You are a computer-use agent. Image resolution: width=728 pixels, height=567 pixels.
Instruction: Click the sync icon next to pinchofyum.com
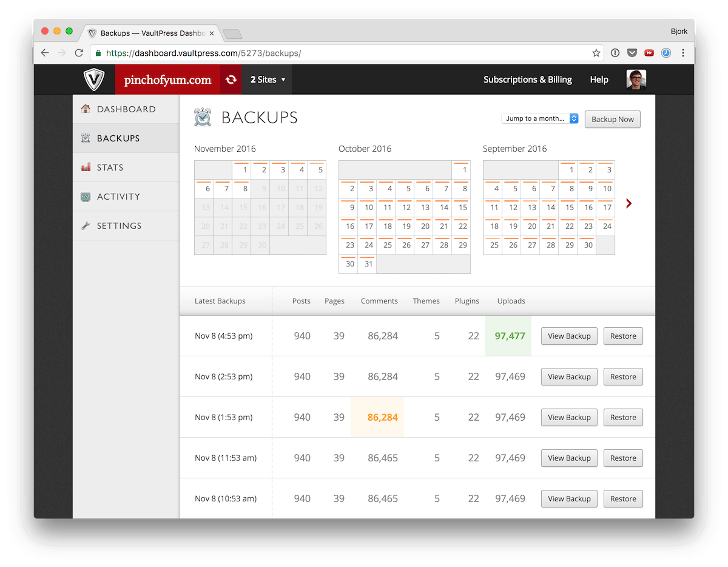click(231, 80)
